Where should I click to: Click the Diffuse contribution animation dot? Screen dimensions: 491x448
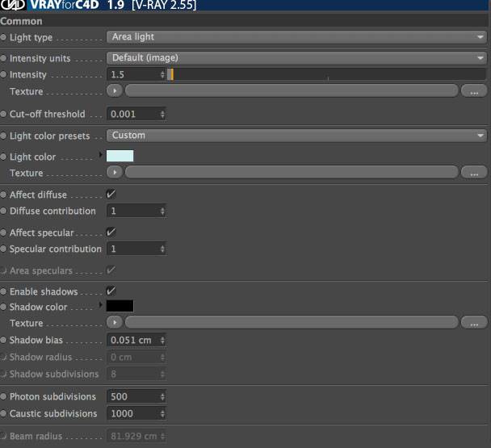[3, 211]
